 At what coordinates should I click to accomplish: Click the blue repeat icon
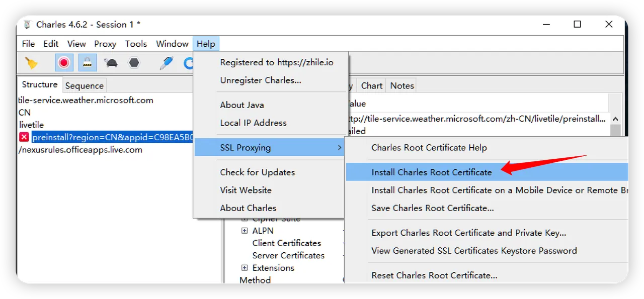188,63
